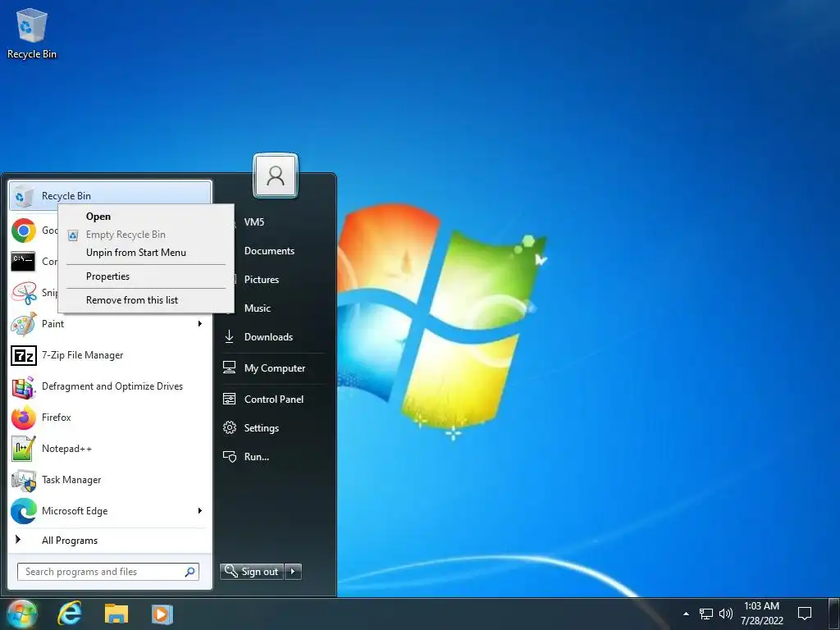Image resolution: width=840 pixels, height=630 pixels.
Task: Expand the Paint submenu arrow
Action: pyautogui.click(x=200, y=323)
